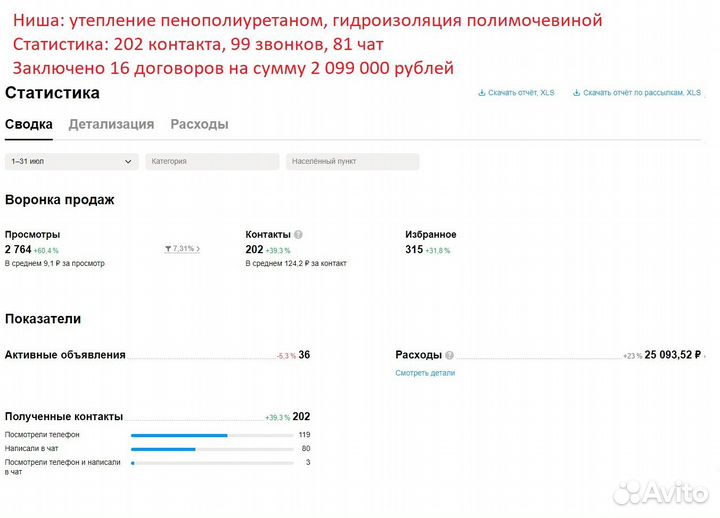Open the help icon next to Контакты
720x518 pixels.
tap(298, 235)
